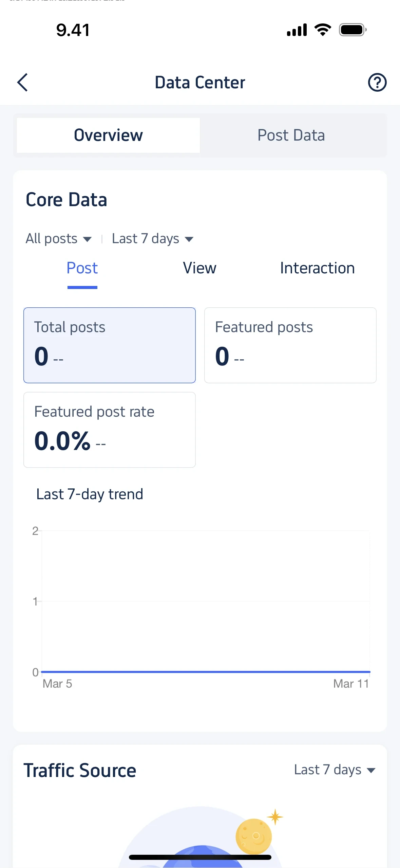Open Core Data Last 7 days dropdown
The width and height of the screenshot is (400, 868).
(153, 239)
